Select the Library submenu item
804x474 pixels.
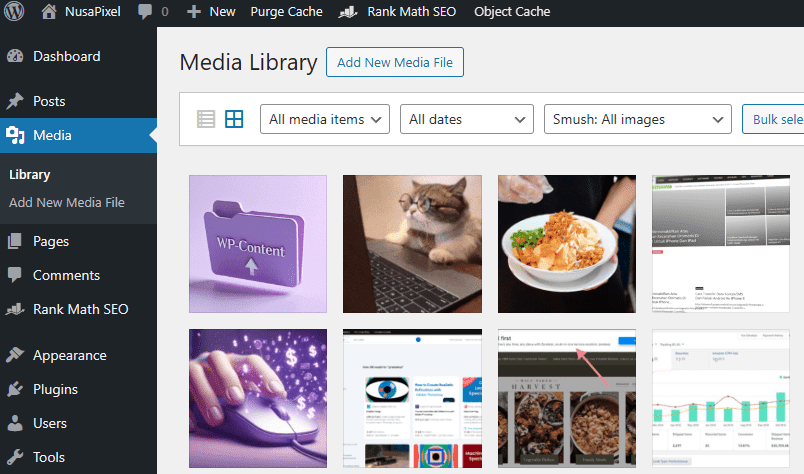click(x=30, y=175)
